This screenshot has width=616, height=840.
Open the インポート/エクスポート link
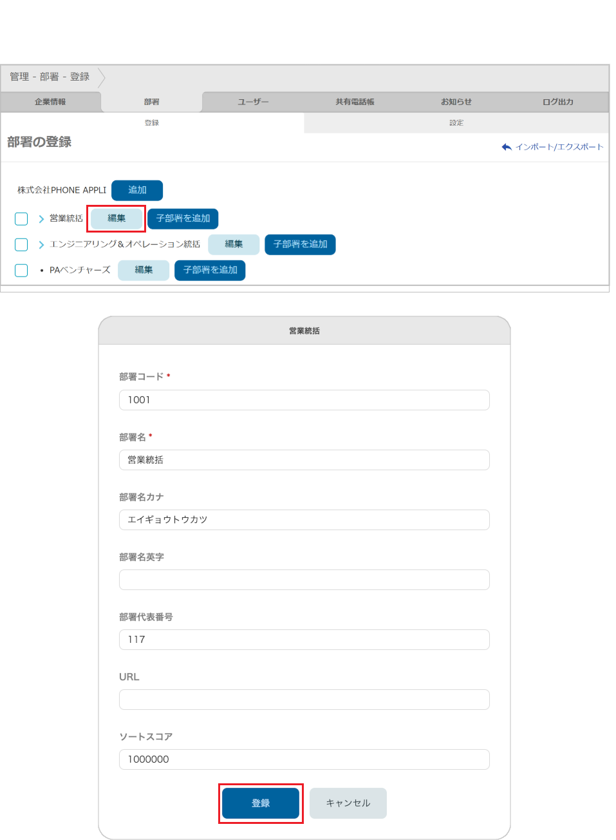(x=559, y=147)
